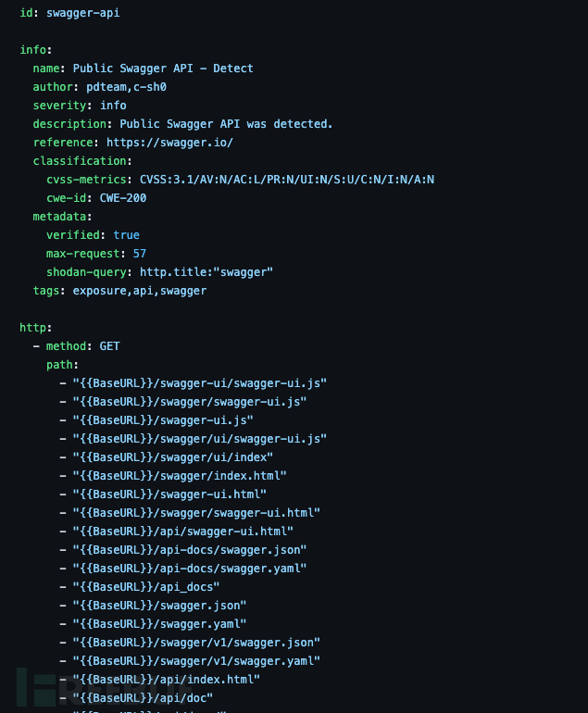Click the swagger-api id value
Image resolution: width=588 pixels, height=713 pixels.
(83, 13)
